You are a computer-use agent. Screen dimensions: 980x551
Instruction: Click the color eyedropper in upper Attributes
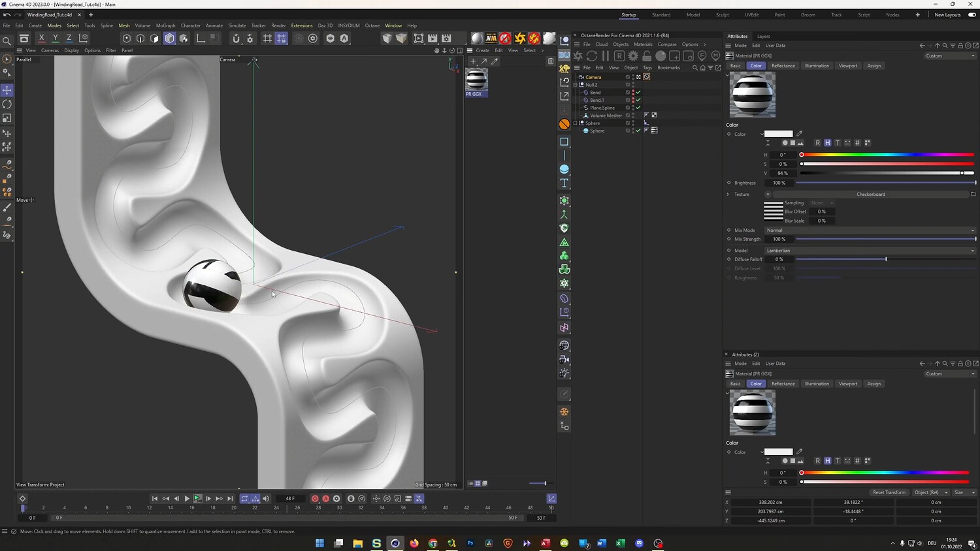coord(799,134)
